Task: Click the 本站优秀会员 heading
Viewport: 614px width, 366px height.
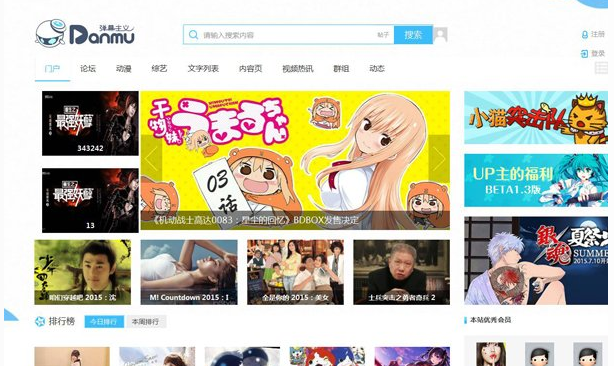Action: [491, 320]
